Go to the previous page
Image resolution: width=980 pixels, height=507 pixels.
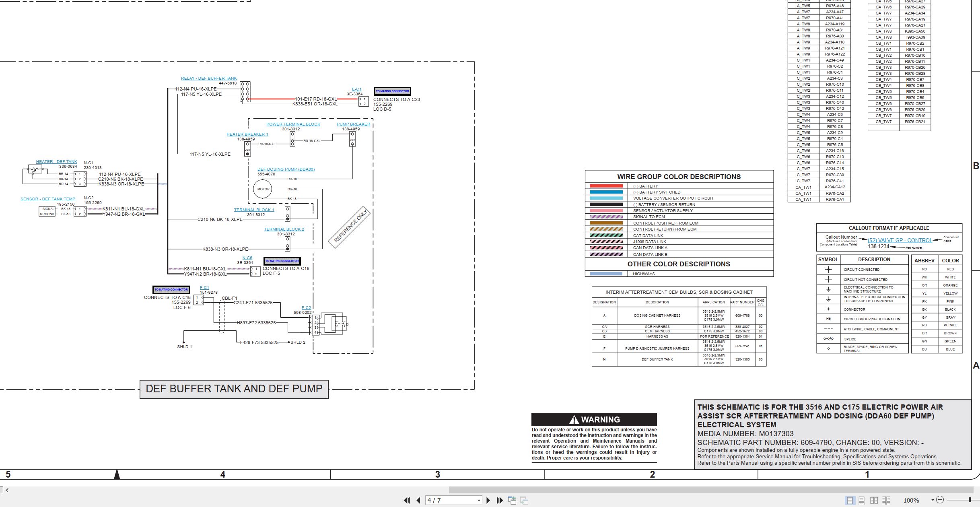(x=418, y=500)
